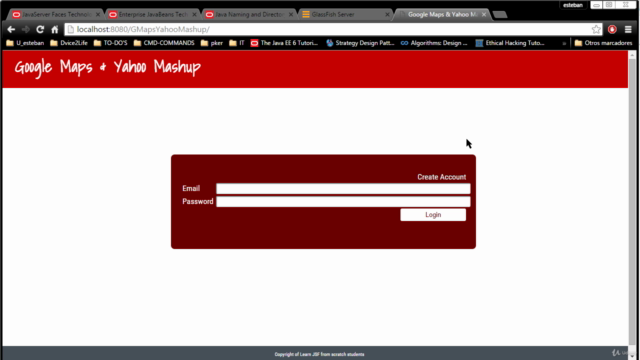Reload the page with the refresh icon
Image resolution: width=640 pixels, height=360 pixels.
(x=40, y=29)
